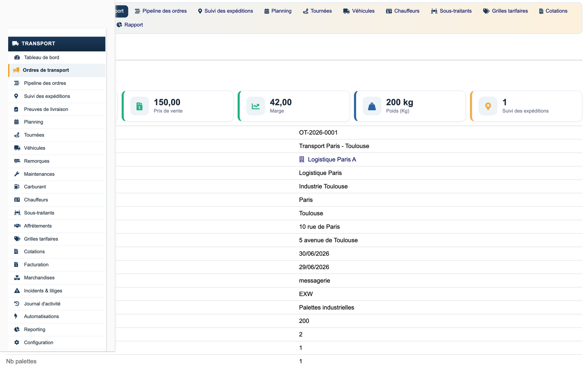The width and height of the screenshot is (588, 367).
Task: Click the Chauffeurs ID card icon in sidebar
Action: pyautogui.click(x=17, y=200)
